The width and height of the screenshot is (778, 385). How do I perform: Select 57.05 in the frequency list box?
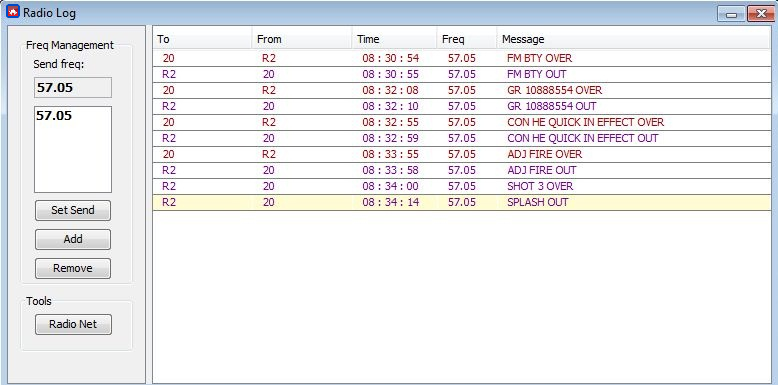coord(54,116)
